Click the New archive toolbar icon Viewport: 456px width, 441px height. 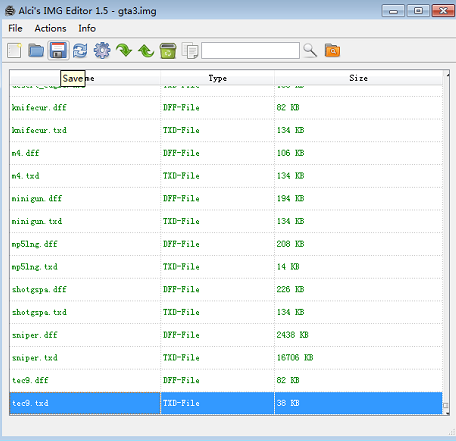coord(14,51)
